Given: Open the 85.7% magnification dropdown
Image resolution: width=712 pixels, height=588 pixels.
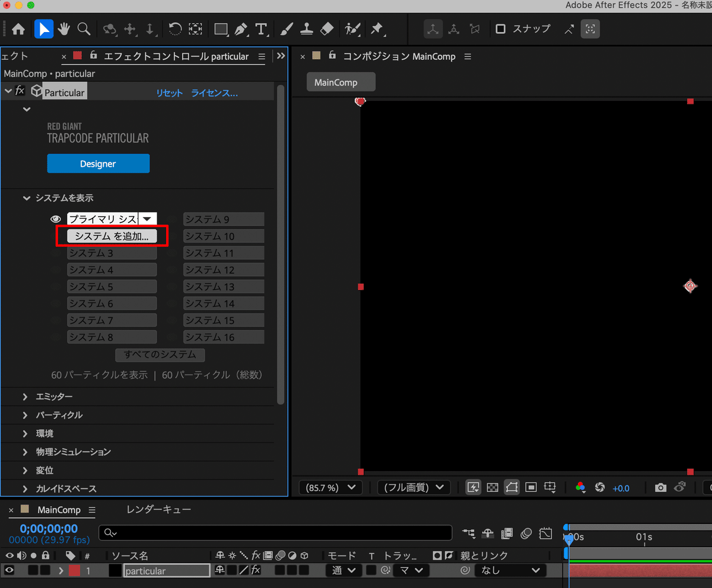Looking at the screenshot, I should click(330, 487).
